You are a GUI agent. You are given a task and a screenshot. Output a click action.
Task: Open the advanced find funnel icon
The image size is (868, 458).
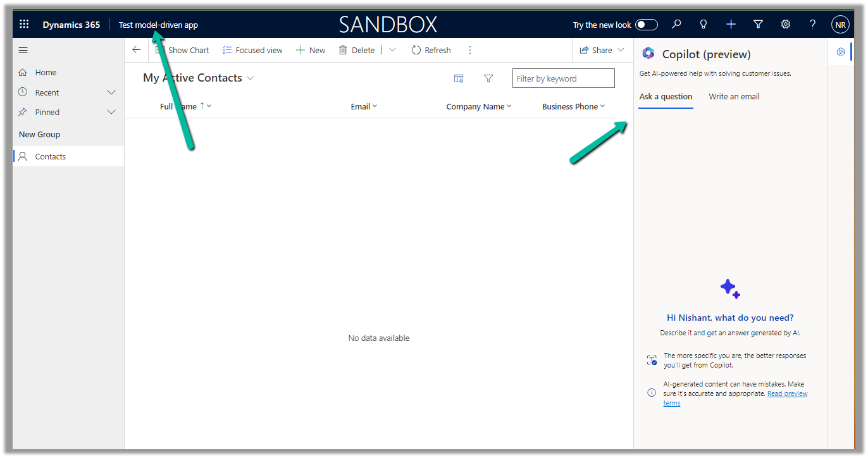tap(758, 25)
